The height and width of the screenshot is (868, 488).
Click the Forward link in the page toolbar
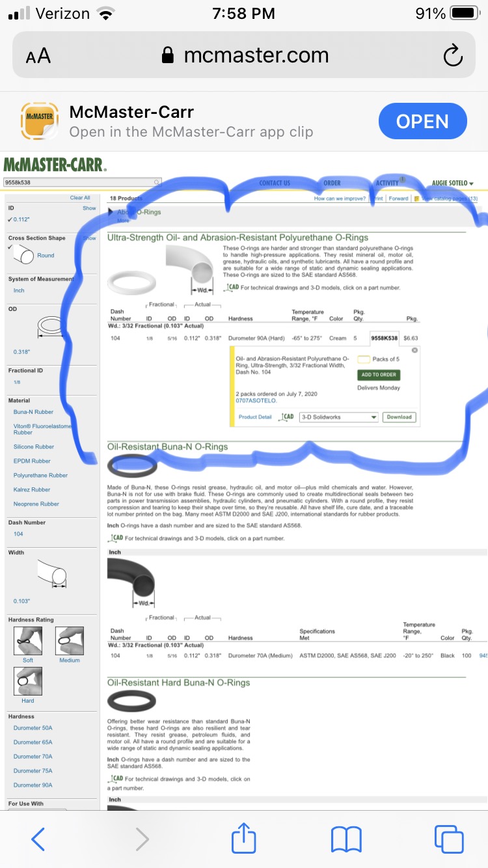click(399, 198)
